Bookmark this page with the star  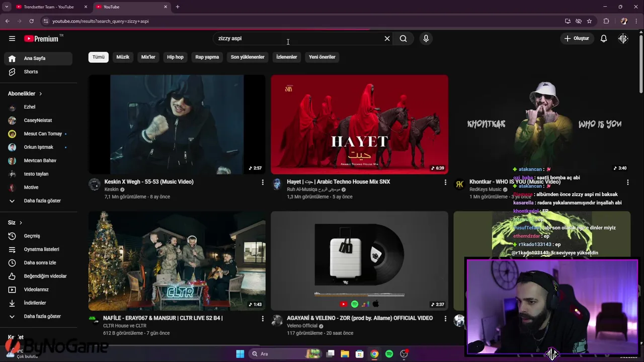(589, 21)
